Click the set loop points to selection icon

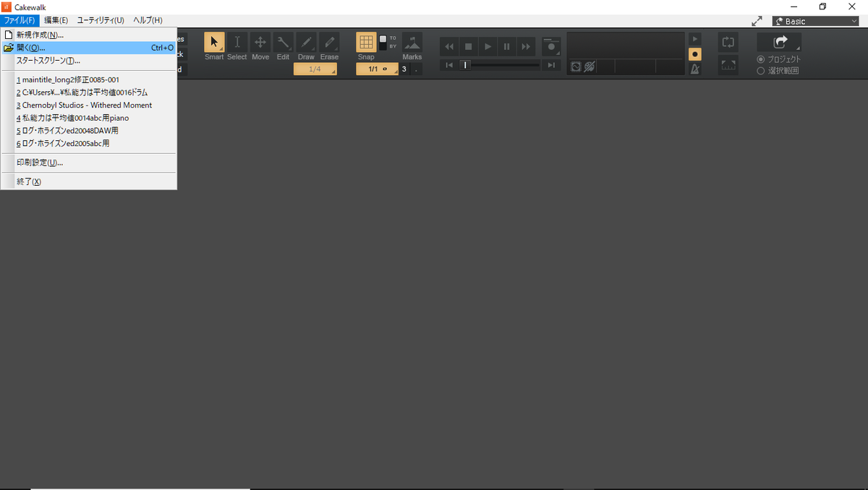tap(728, 65)
